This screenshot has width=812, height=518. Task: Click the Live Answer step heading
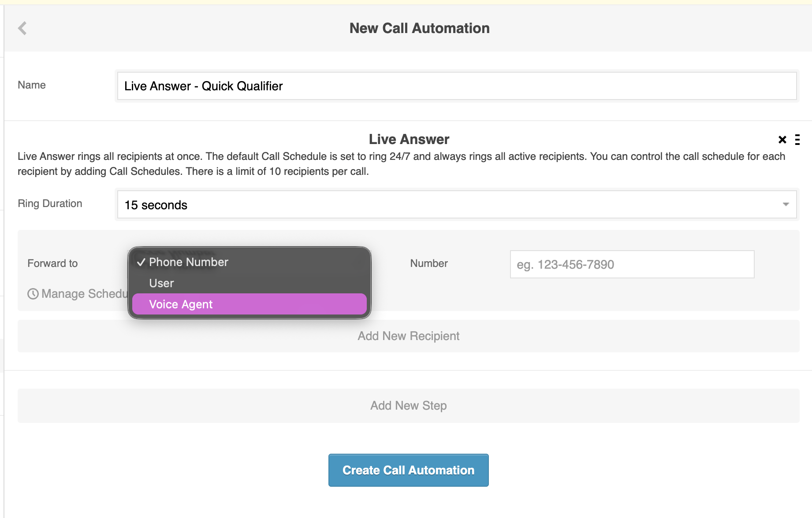409,139
